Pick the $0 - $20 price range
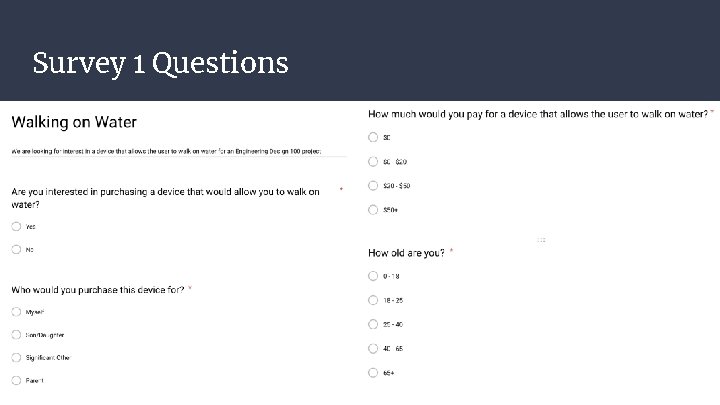The height and width of the screenshot is (405, 720). [373, 162]
